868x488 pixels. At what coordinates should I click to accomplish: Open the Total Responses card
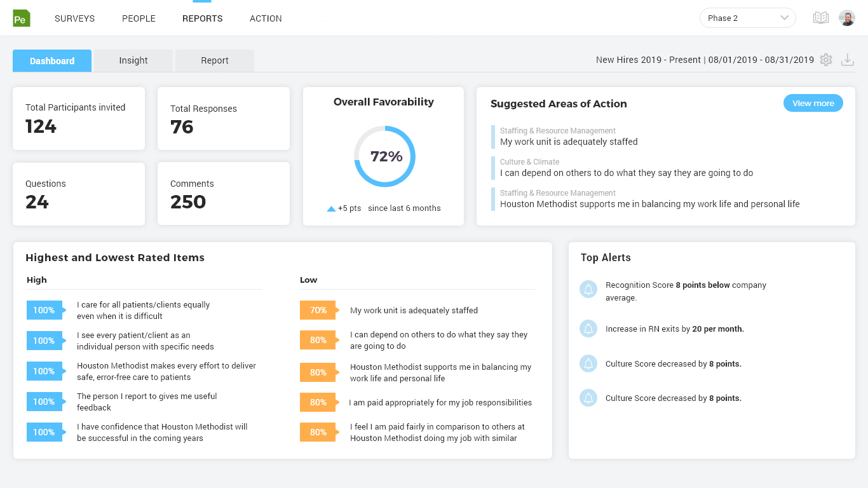pyautogui.click(x=224, y=119)
